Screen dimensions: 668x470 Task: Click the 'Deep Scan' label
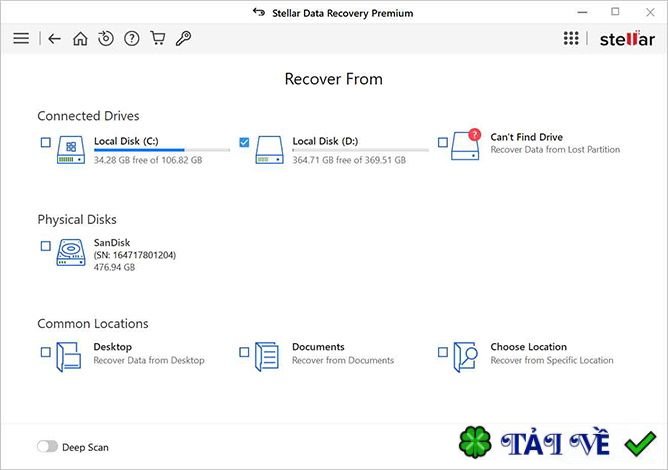(x=85, y=447)
